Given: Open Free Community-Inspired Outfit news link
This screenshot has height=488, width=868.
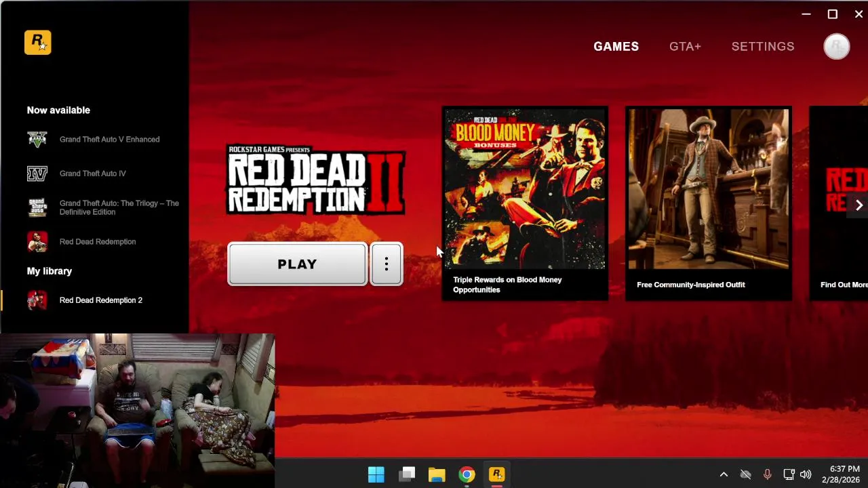Looking at the screenshot, I should pos(690,285).
